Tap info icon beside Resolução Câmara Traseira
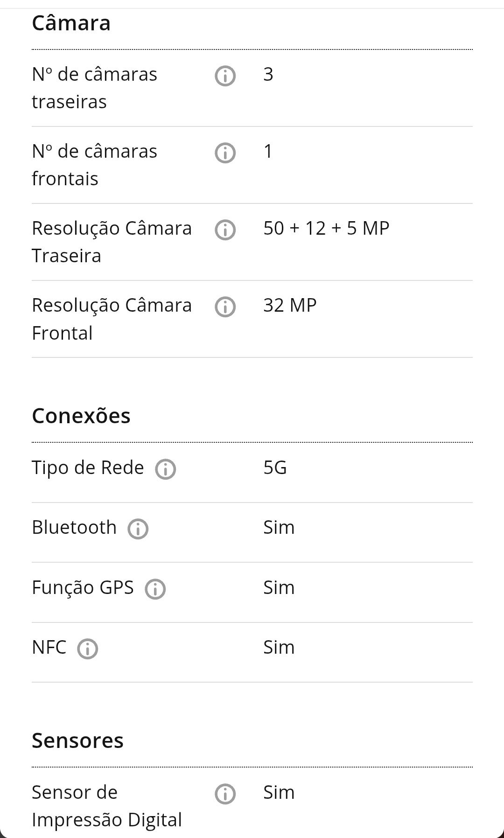The height and width of the screenshot is (838, 504). pyautogui.click(x=225, y=230)
